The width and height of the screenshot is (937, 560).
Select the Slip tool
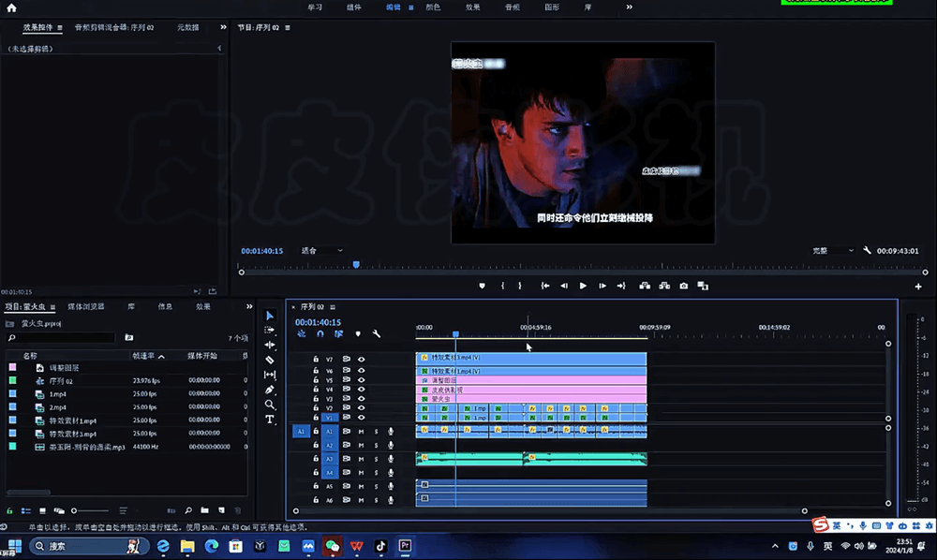pos(270,375)
